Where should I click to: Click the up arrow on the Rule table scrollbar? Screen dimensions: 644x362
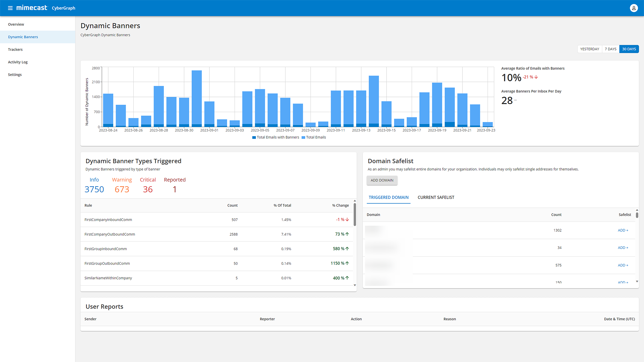pyautogui.click(x=355, y=201)
